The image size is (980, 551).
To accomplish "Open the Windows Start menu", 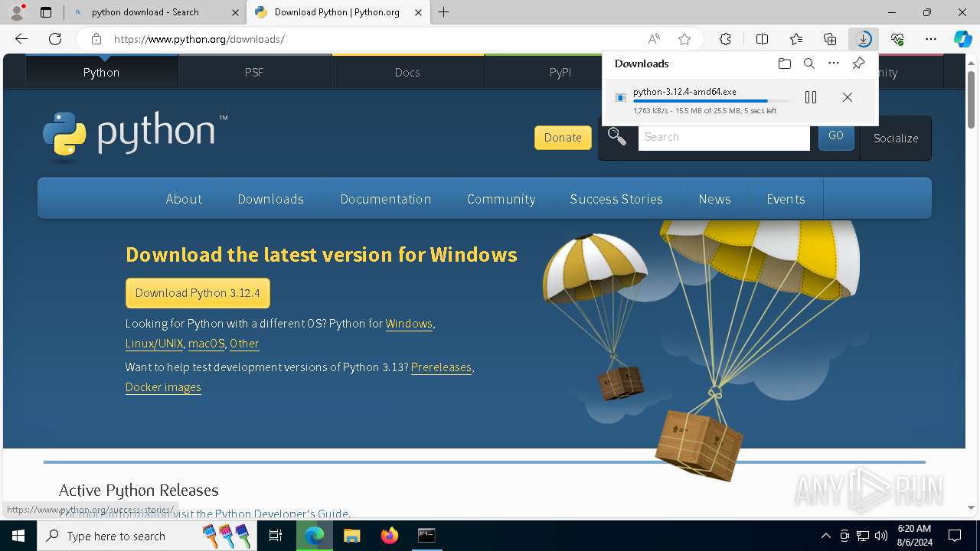I will coord(18,536).
